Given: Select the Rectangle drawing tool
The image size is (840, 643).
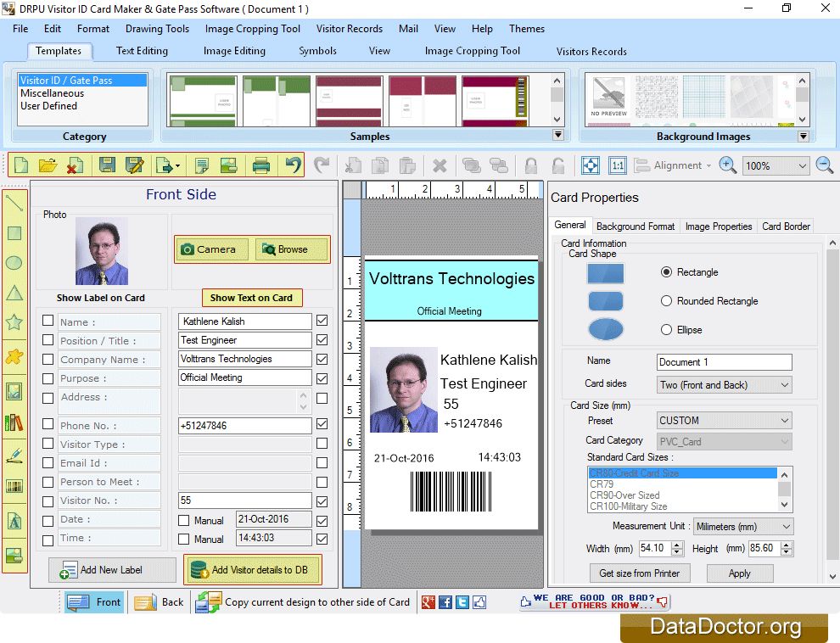Looking at the screenshot, I should point(14,233).
